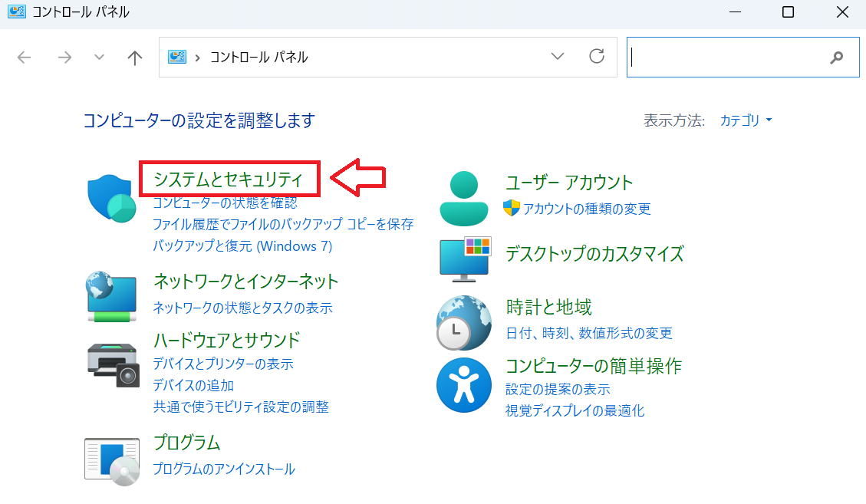This screenshot has height=504, width=866.
Task: Click プログラムのアンインストール link
Action: pyautogui.click(x=224, y=469)
